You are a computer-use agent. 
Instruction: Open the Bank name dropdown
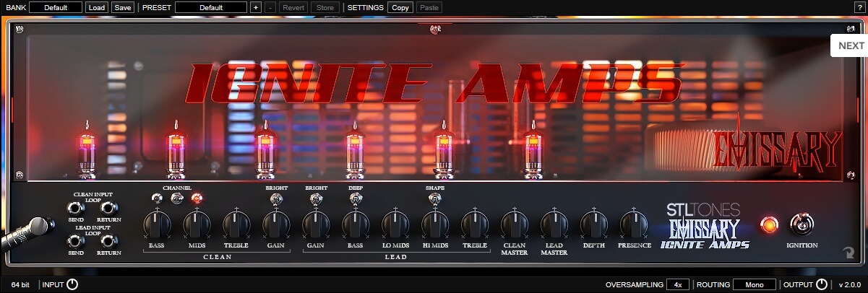click(x=56, y=7)
